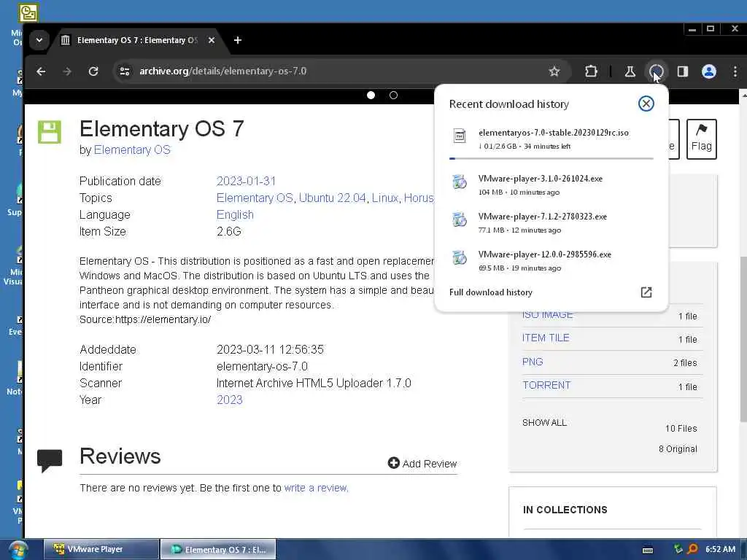747x560 pixels.
Task: Open PNG download option
Action: 533,362
